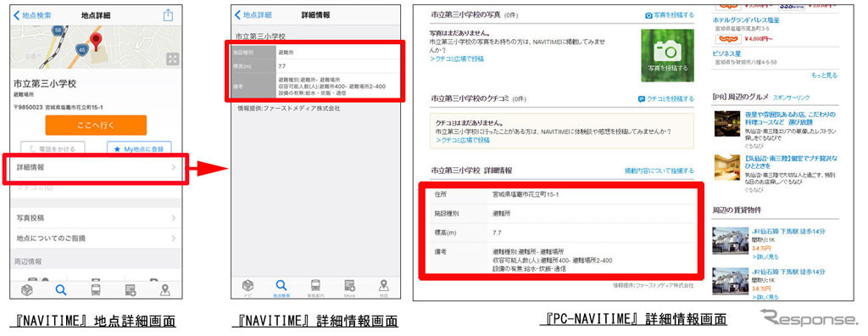The image size is (868, 336).
Task: Open the 写真投稿 row
Action: [96, 218]
